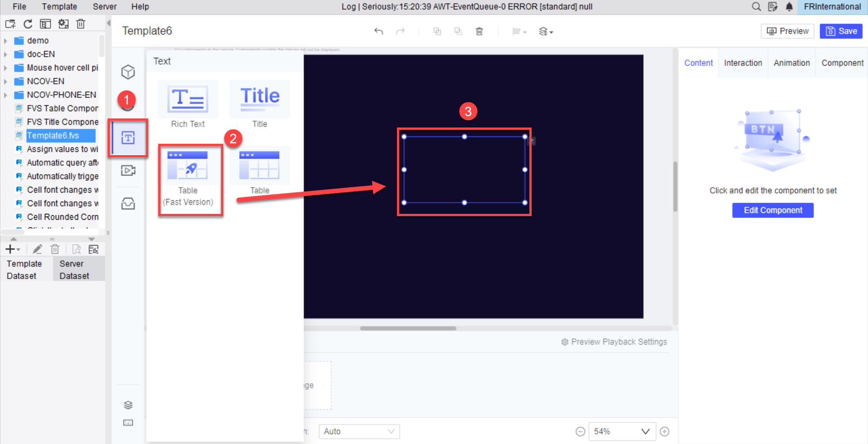Expand the doc-EN folder
The image size is (868, 444).
5,54
